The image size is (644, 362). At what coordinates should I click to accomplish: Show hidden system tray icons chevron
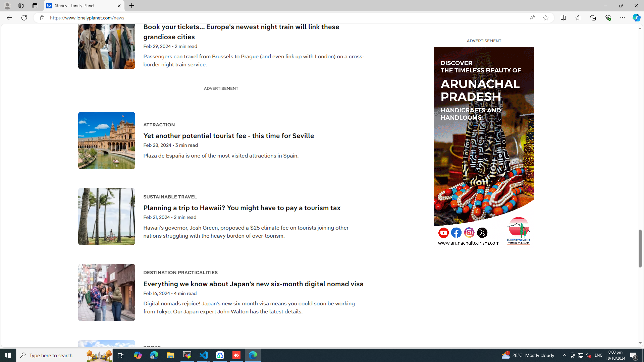(564, 355)
